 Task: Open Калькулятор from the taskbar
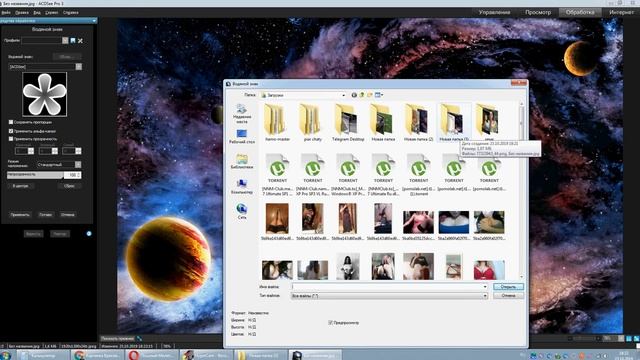coord(42,355)
